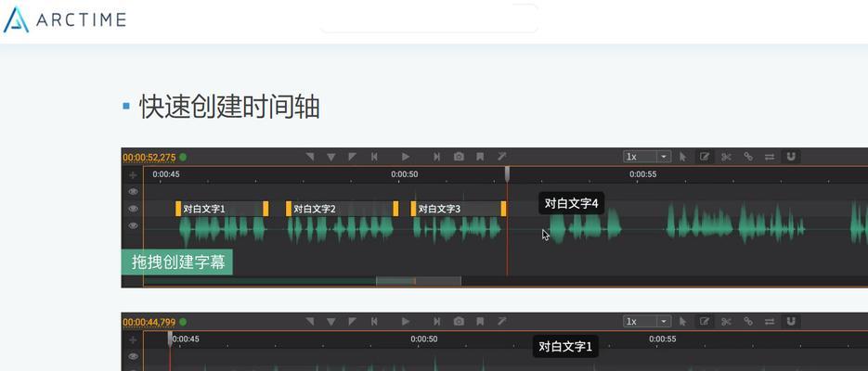Select the scissors cut tool in the top timeline toolbar

tap(726, 157)
